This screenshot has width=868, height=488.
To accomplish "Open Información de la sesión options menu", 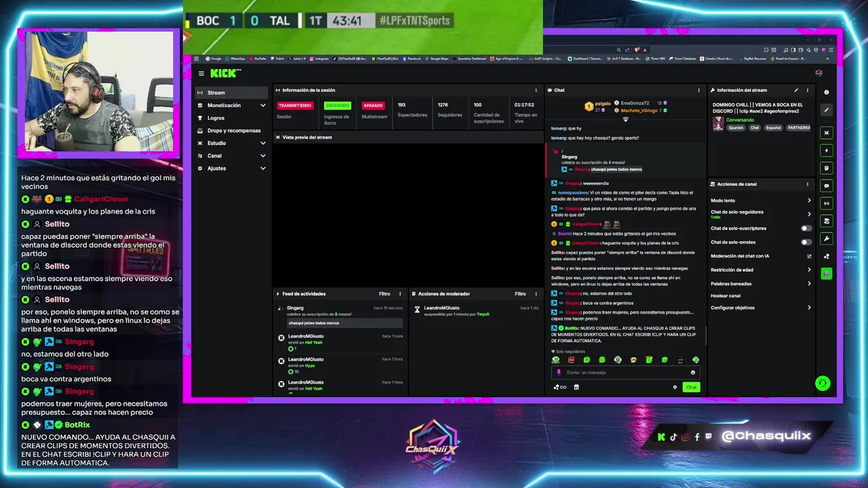I will (x=536, y=90).
